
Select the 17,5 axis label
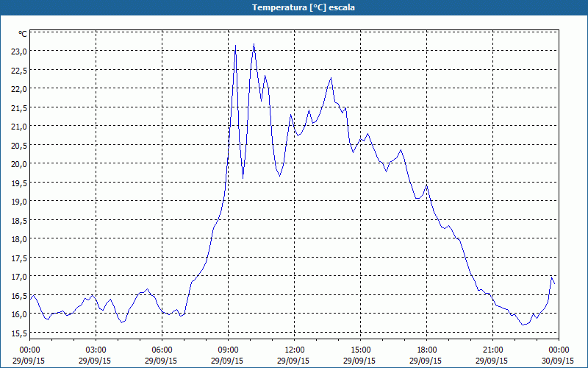point(19,258)
